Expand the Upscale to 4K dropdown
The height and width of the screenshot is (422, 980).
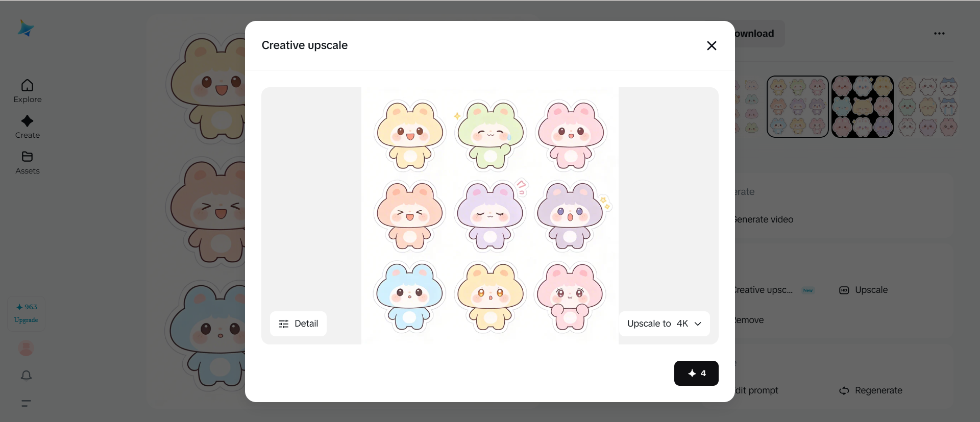(664, 324)
